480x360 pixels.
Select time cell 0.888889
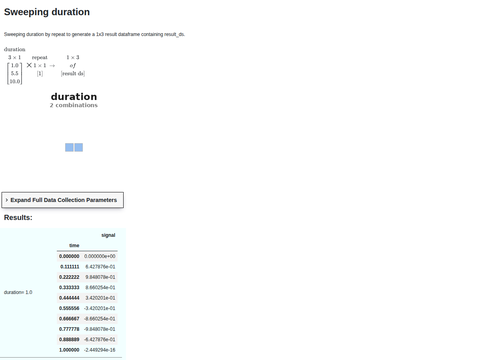pos(69,339)
